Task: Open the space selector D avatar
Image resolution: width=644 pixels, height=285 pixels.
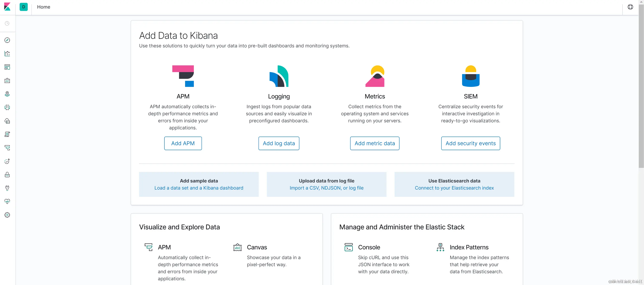Action: (x=23, y=7)
